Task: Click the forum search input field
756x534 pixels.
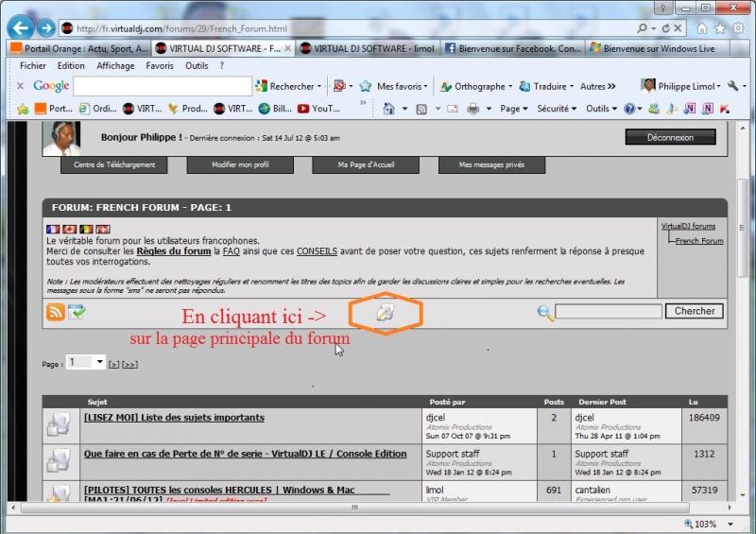Action: tap(608, 312)
